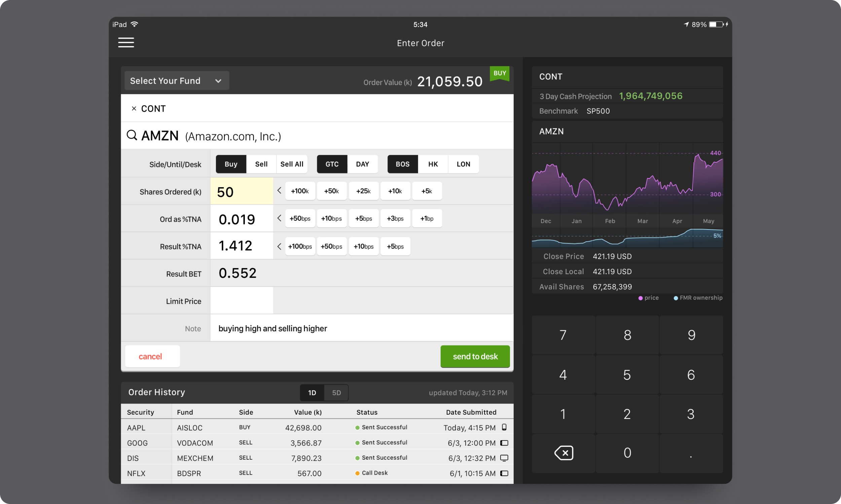Click the Limit Price input field
Image resolution: width=841 pixels, height=504 pixels.
click(x=241, y=301)
